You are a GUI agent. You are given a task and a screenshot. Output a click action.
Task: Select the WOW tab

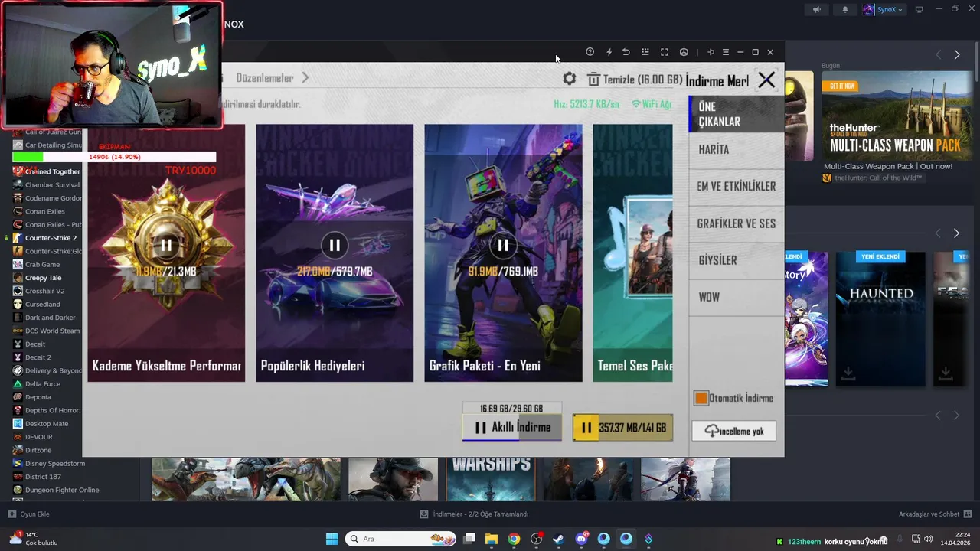737,297
